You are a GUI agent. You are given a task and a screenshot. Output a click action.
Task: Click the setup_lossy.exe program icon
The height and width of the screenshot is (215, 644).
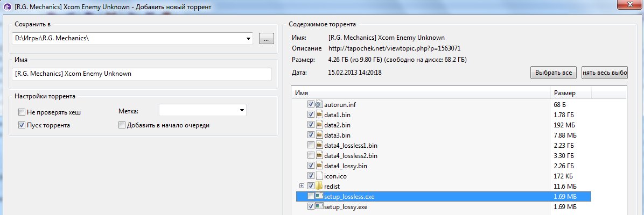pyautogui.click(x=319, y=206)
